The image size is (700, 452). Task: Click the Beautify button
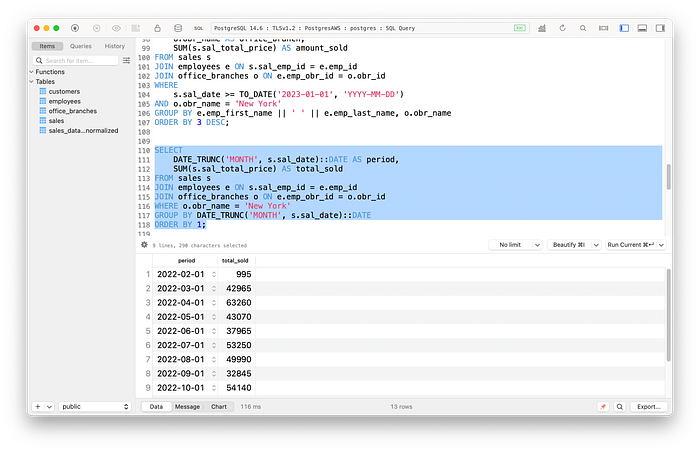coord(569,245)
